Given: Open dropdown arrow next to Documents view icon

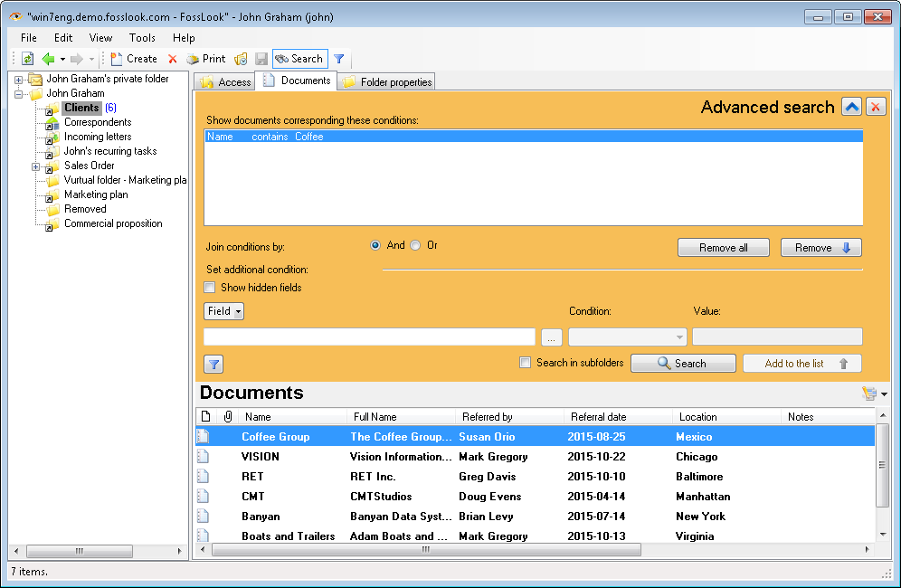Looking at the screenshot, I should pyautogui.click(x=885, y=394).
